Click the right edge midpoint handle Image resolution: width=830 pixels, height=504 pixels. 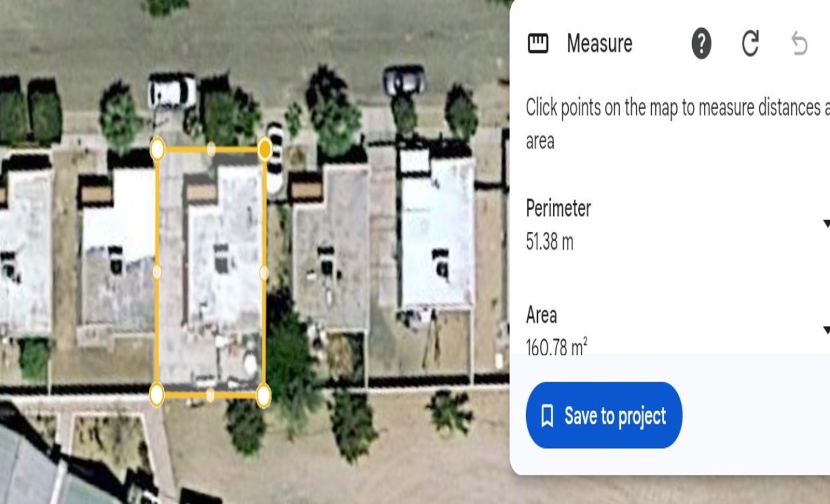pyautogui.click(x=264, y=273)
